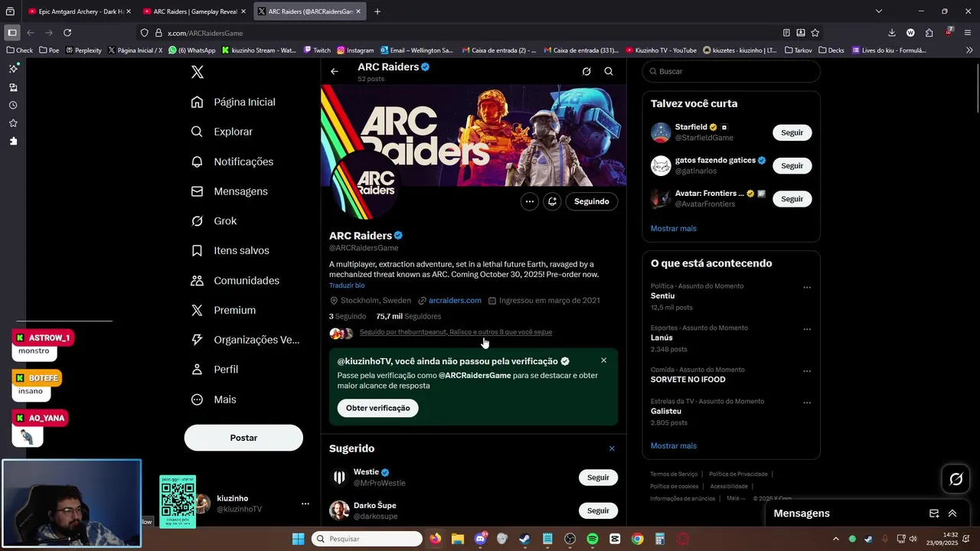Image resolution: width=980 pixels, height=551 pixels.
Task: Dismiss the Sugerido section
Action: [x=612, y=448]
